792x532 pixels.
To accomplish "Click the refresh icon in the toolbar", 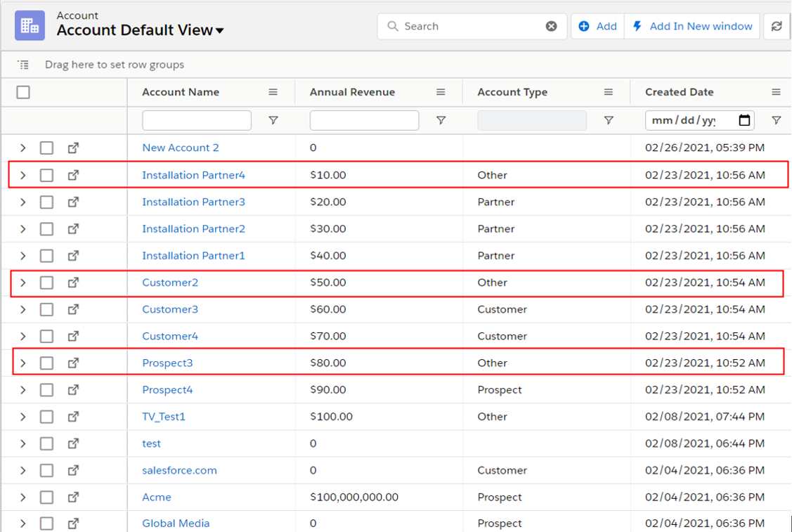I will pyautogui.click(x=777, y=27).
